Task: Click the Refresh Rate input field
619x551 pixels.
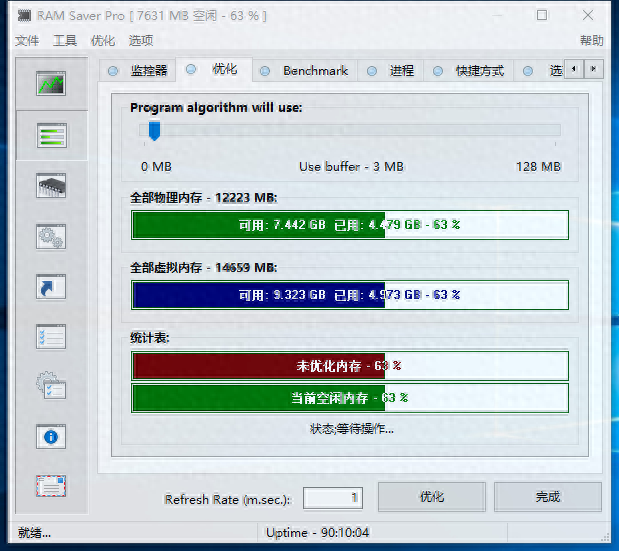Action: (x=333, y=498)
